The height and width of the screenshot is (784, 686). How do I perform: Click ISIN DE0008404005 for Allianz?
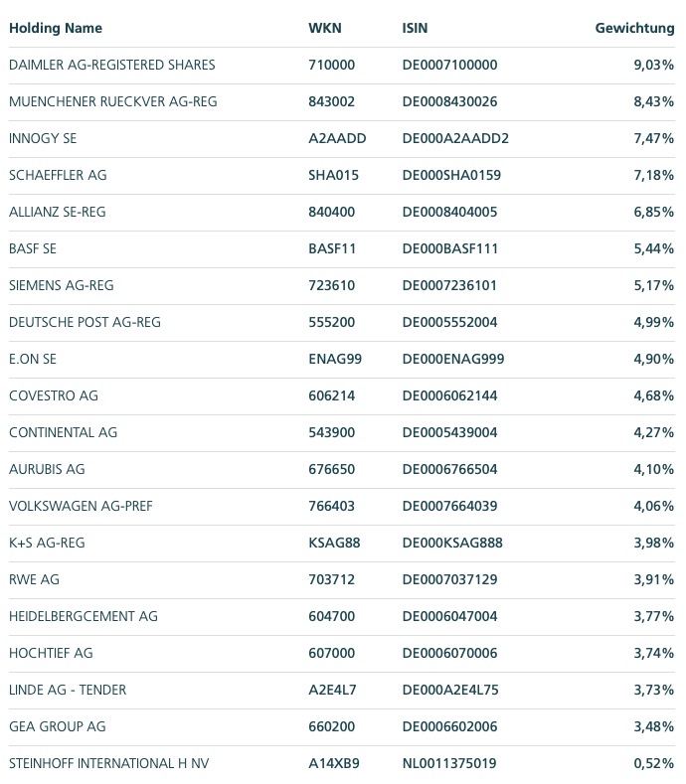coord(449,212)
